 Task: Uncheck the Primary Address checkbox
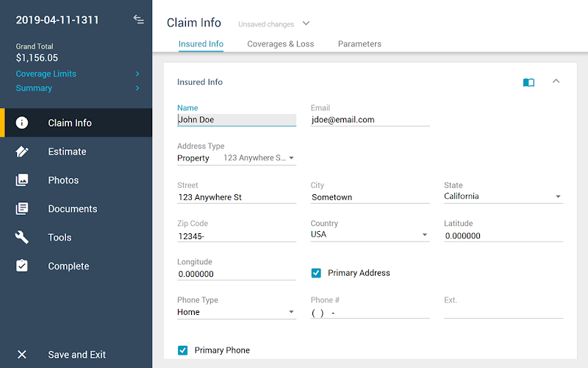tap(316, 273)
